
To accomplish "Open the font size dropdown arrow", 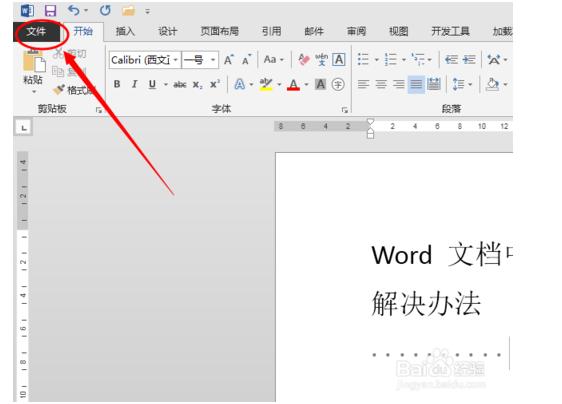I will pyautogui.click(x=213, y=60).
